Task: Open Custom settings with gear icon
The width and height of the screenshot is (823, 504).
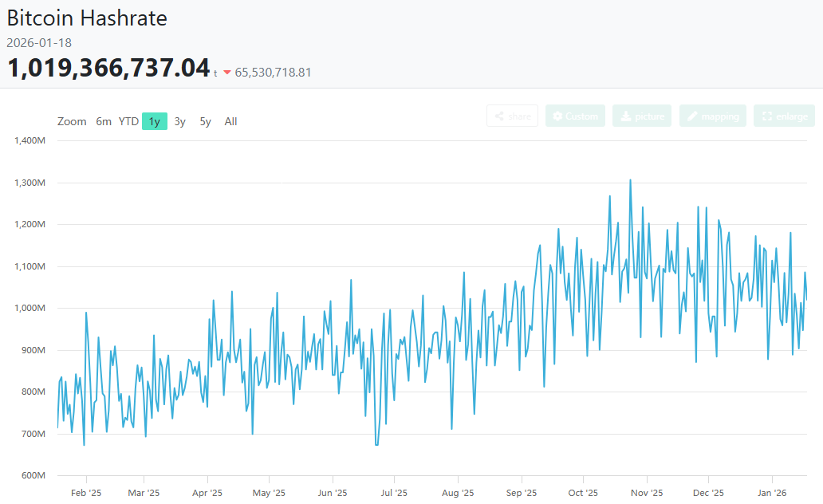Action: 575,116
